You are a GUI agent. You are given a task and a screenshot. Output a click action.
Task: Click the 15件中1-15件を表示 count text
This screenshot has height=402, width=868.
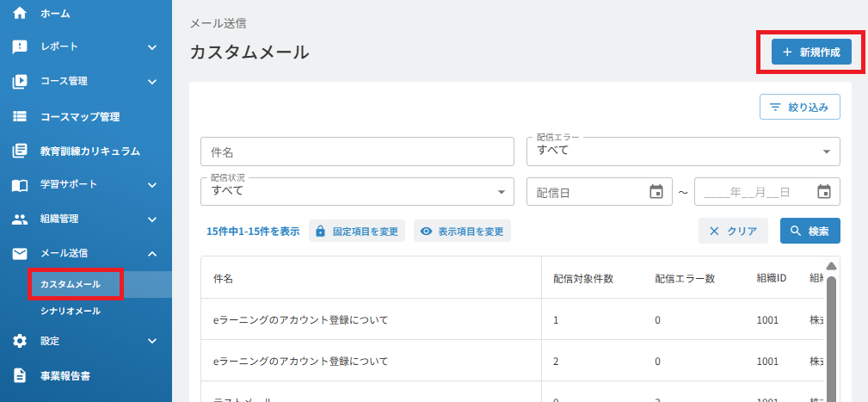click(x=253, y=232)
